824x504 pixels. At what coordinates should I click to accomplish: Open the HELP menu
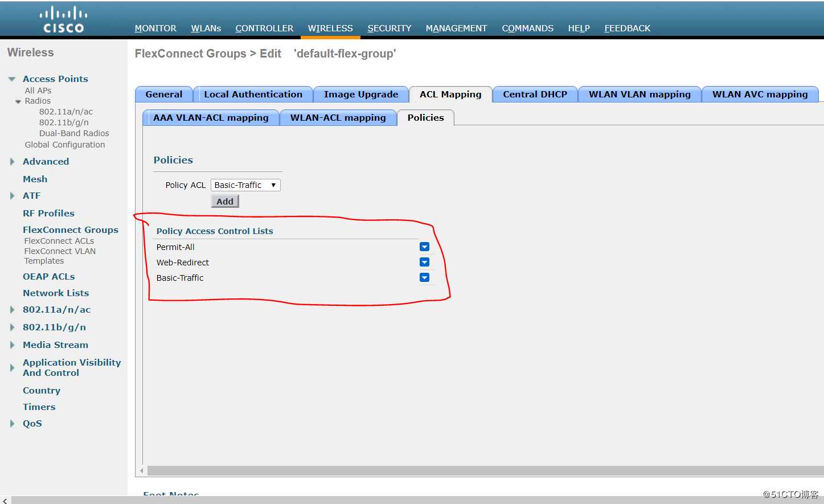579,28
